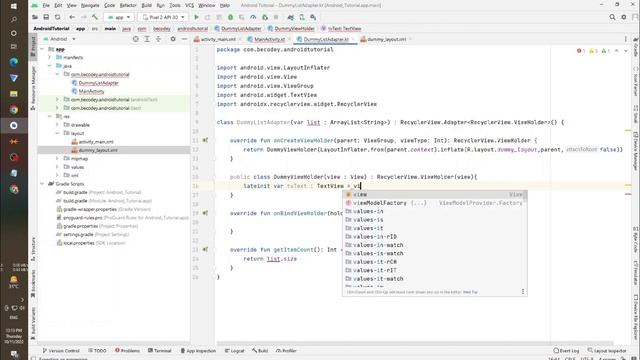Click the Save All toolbar icon
640x360 pixels.
46,17
